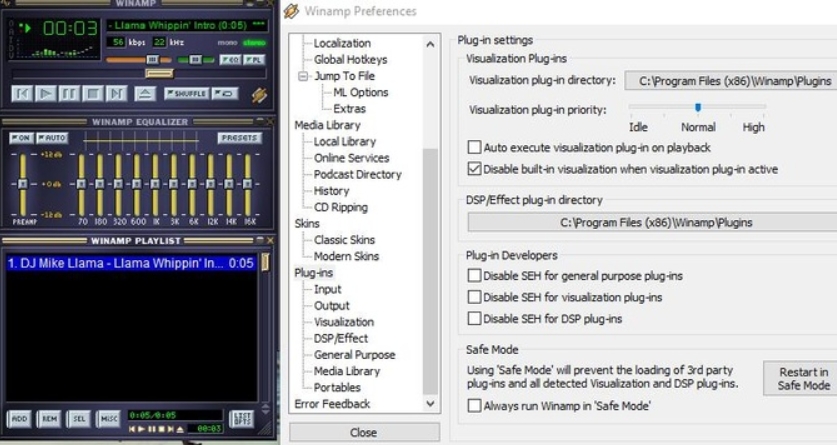Toggle the EQ window button in main window
The width and height of the screenshot is (837, 445).
pyautogui.click(x=230, y=60)
